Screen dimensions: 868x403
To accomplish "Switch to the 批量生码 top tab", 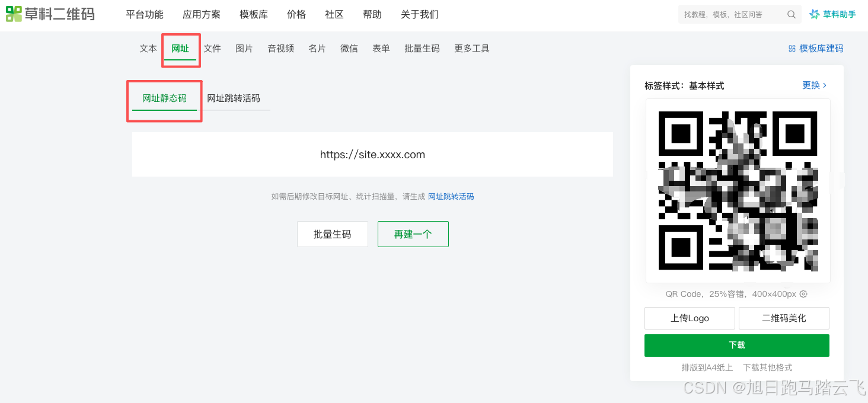I will tap(422, 49).
